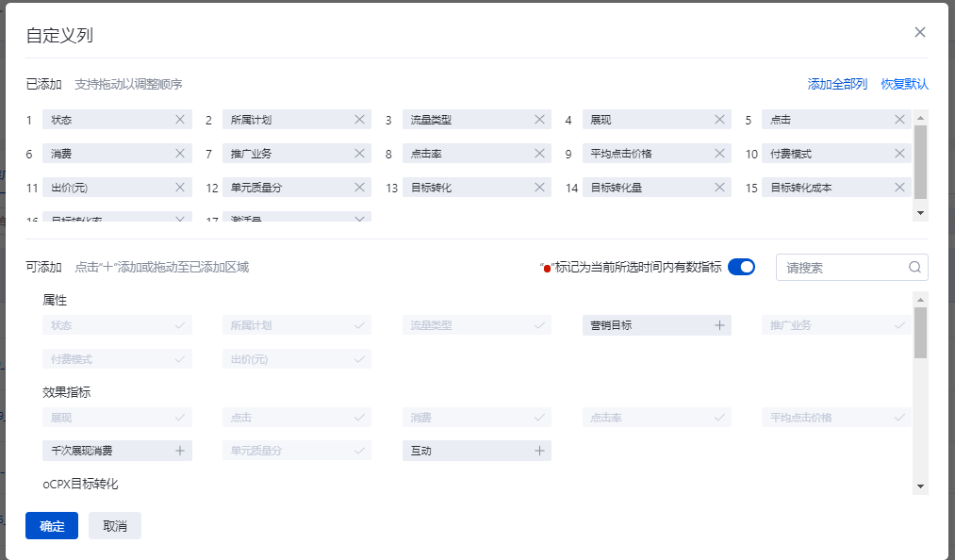Delete 目标转化成本 from added columns
Image resolution: width=955 pixels, height=560 pixels.
coord(899,187)
